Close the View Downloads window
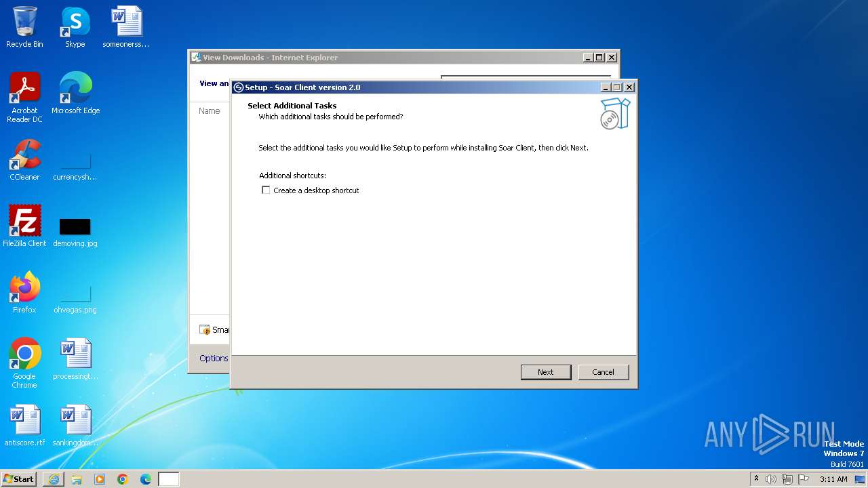868x488 pixels. coord(612,58)
